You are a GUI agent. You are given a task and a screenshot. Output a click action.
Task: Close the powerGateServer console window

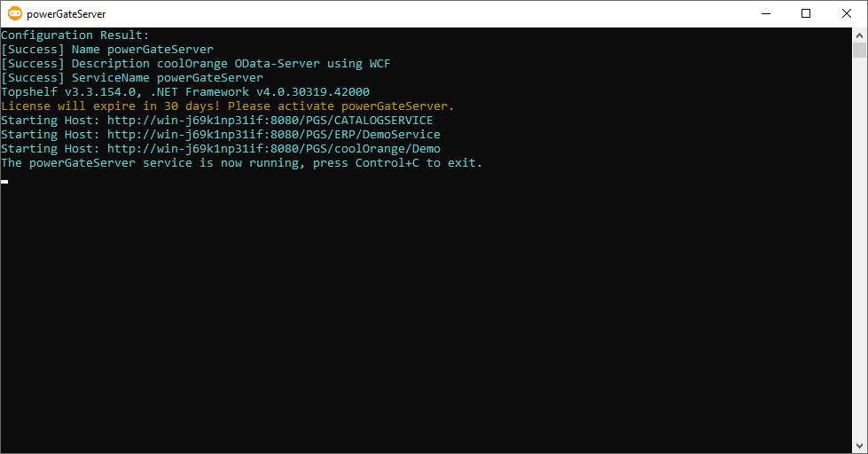click(847, 13)
